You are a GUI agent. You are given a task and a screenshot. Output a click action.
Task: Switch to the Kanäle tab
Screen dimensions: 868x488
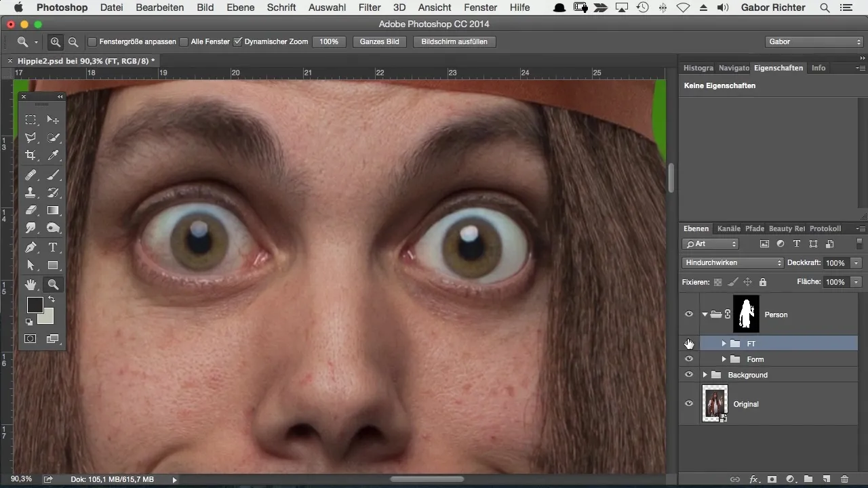pyautogui.click(x=729, y=229)
